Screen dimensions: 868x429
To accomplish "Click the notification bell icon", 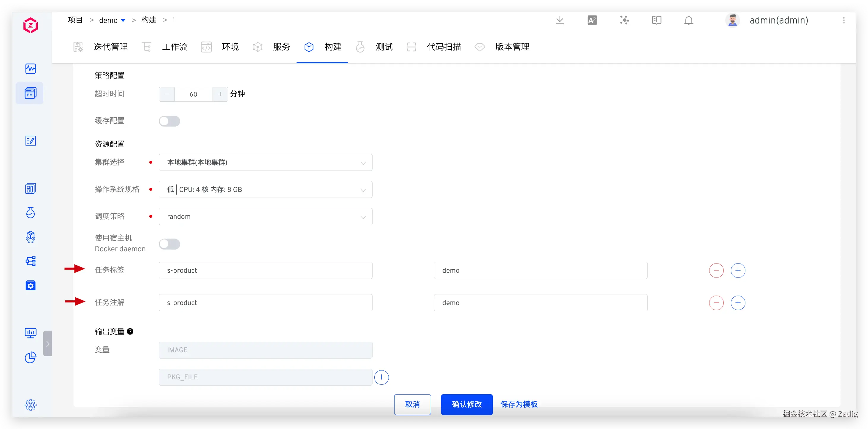I will [x=688, y=20].
